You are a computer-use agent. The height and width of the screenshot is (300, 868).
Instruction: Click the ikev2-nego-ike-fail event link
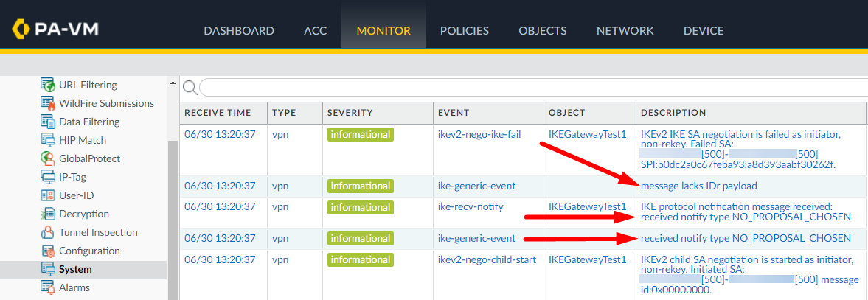[x=479, y=134]
